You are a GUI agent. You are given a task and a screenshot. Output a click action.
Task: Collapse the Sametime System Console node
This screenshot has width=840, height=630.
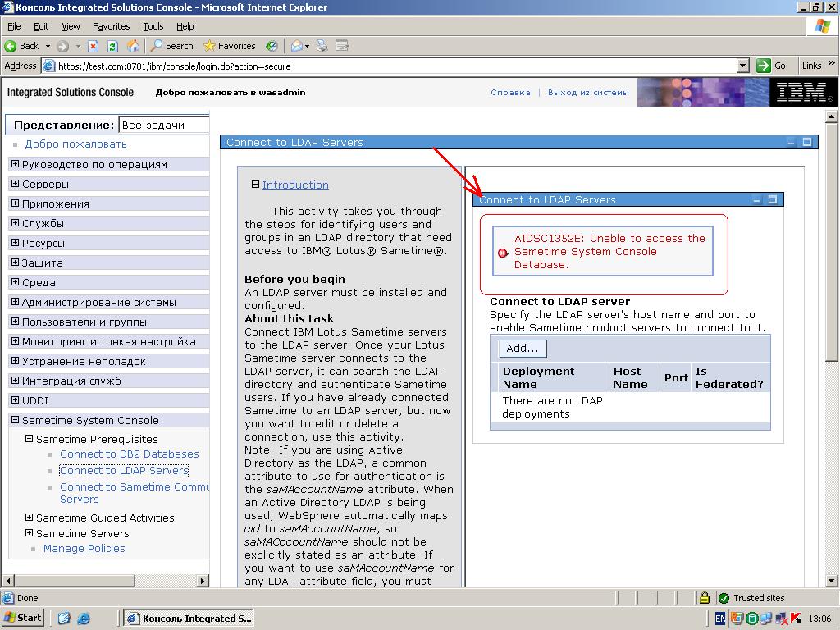coord(16,420)
